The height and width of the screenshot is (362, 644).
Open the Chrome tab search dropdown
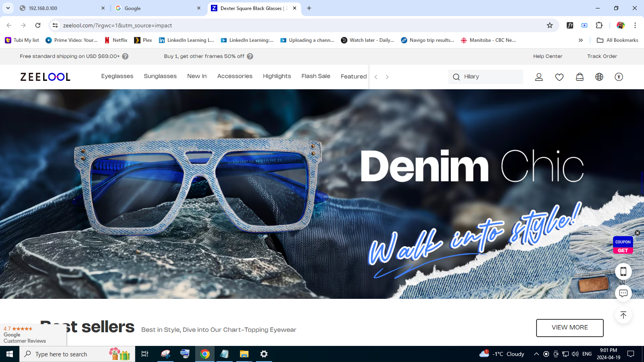point(8,8)
